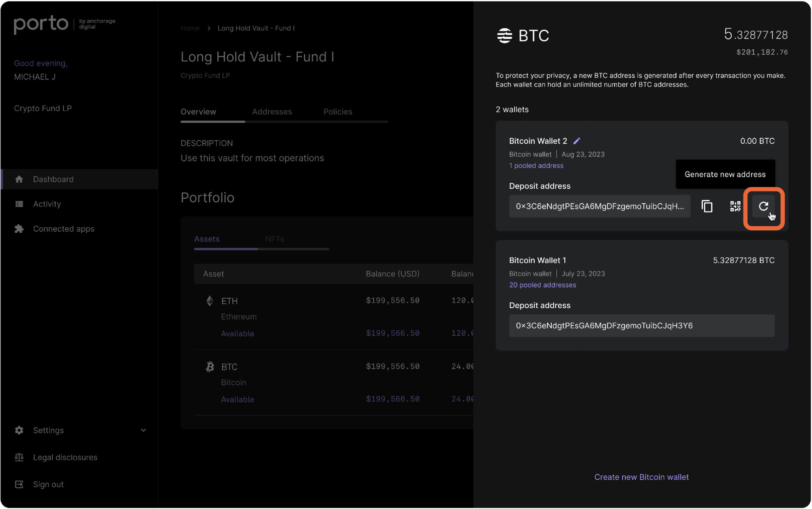Open the 1 pooled address link
Screen dimensions: 812x509
[536, 166]
